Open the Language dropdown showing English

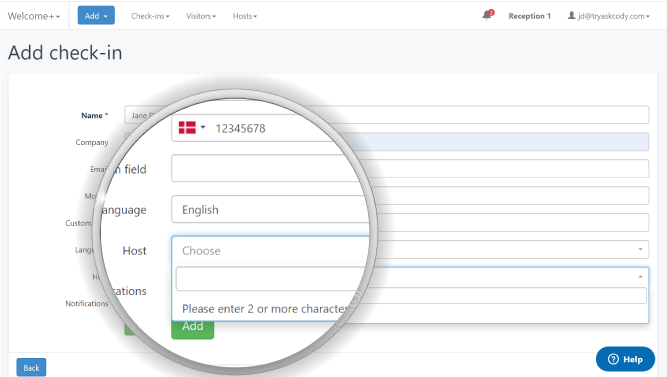click(x=270, y=209)
